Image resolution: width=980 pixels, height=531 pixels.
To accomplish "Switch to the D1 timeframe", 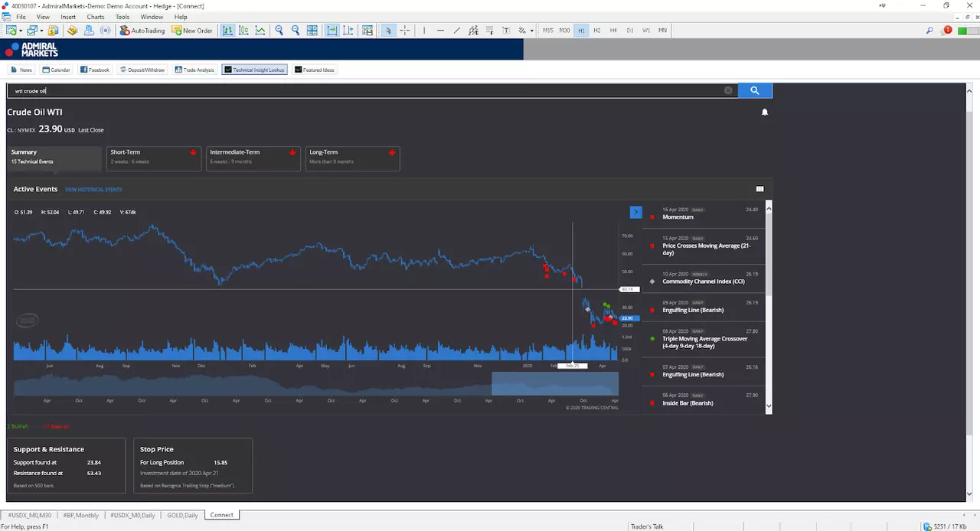I will coord(629,31).
